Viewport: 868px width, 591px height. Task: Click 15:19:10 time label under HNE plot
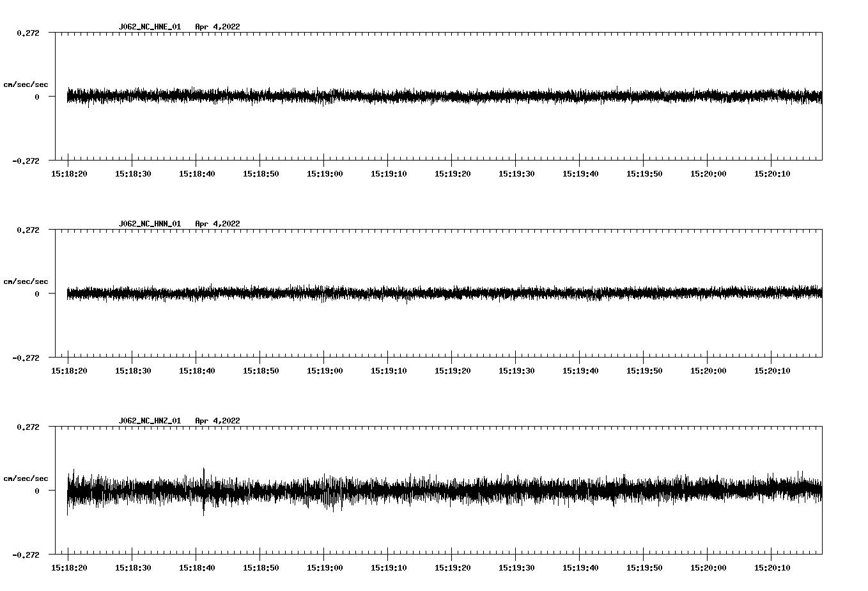389,174
